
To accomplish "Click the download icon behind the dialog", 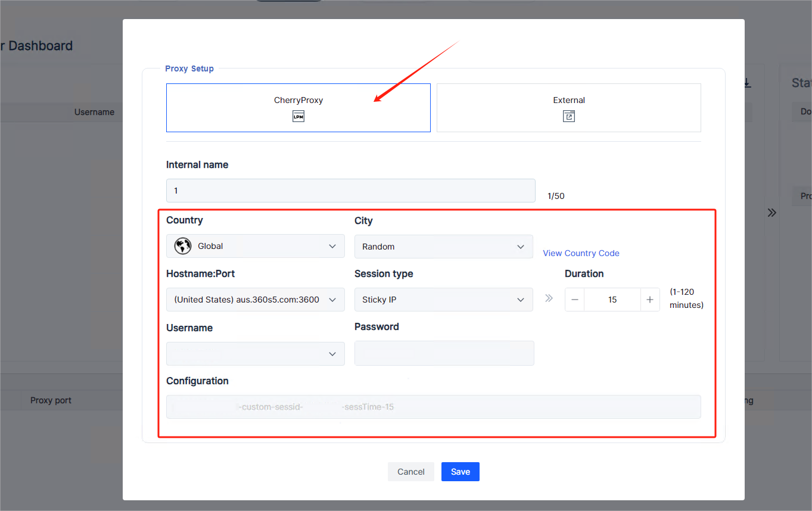I will click(x=747, y=83).
